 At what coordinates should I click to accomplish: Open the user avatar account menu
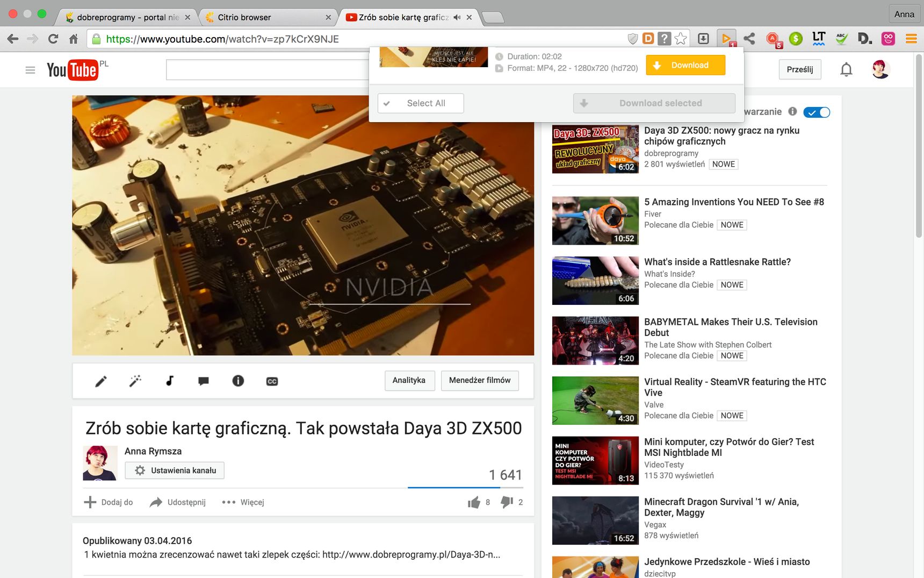pos(880,69)
